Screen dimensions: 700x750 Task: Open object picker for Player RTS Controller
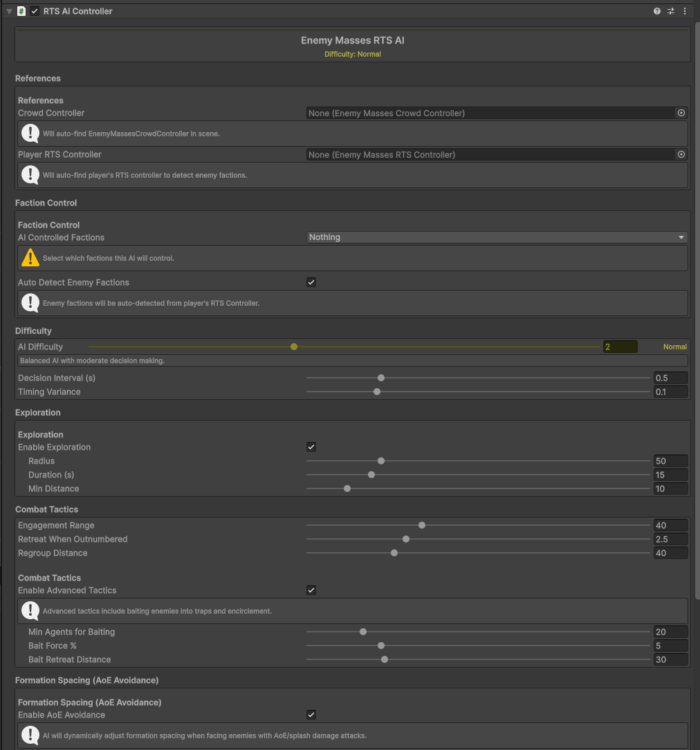coord(681,154)
